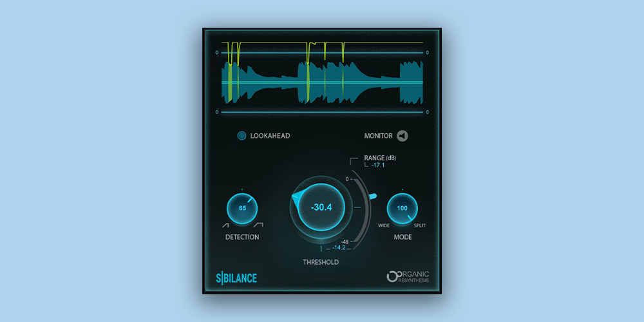Click the Range slider handle
The image size is (644, 322).
coord(374,196)
